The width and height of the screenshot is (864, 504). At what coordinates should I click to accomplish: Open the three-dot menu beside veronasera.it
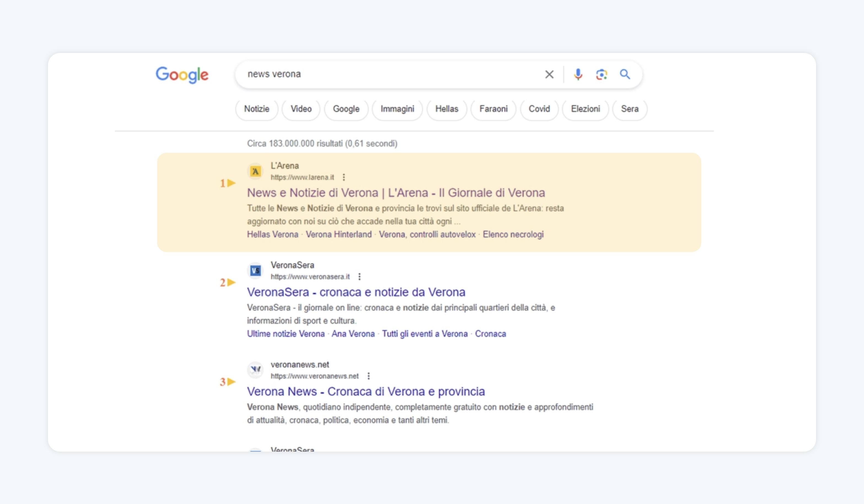coord(359,277)
